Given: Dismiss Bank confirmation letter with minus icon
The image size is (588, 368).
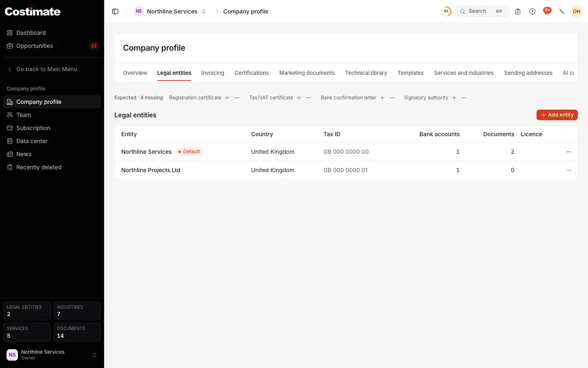Looking at the screenshot, I should pyautogui.click(x=392, y=98).
